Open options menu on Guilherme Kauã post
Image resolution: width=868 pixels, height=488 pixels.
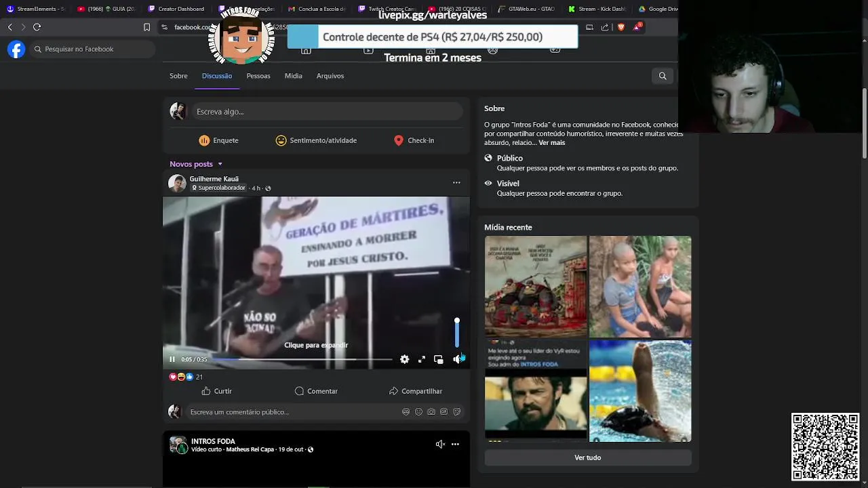[x=456, y=182]
